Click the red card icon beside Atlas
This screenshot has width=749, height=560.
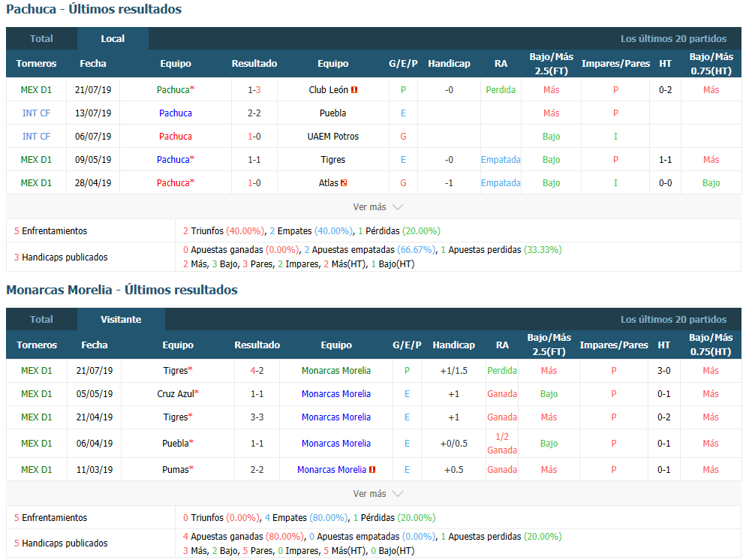tap(344, 183)
